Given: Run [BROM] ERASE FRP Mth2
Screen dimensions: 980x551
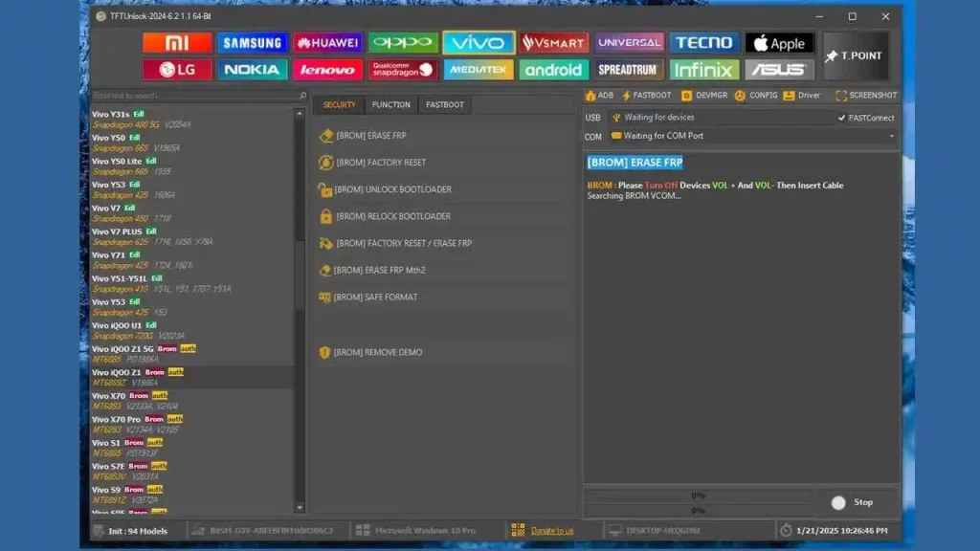Looking at the screenshot, I should pos(442,270).
